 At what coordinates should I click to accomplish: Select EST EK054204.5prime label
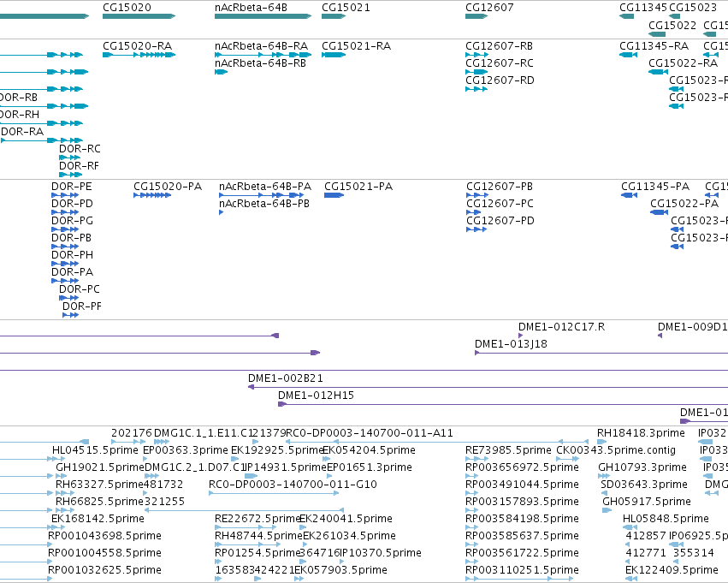(x=369, y=450)
